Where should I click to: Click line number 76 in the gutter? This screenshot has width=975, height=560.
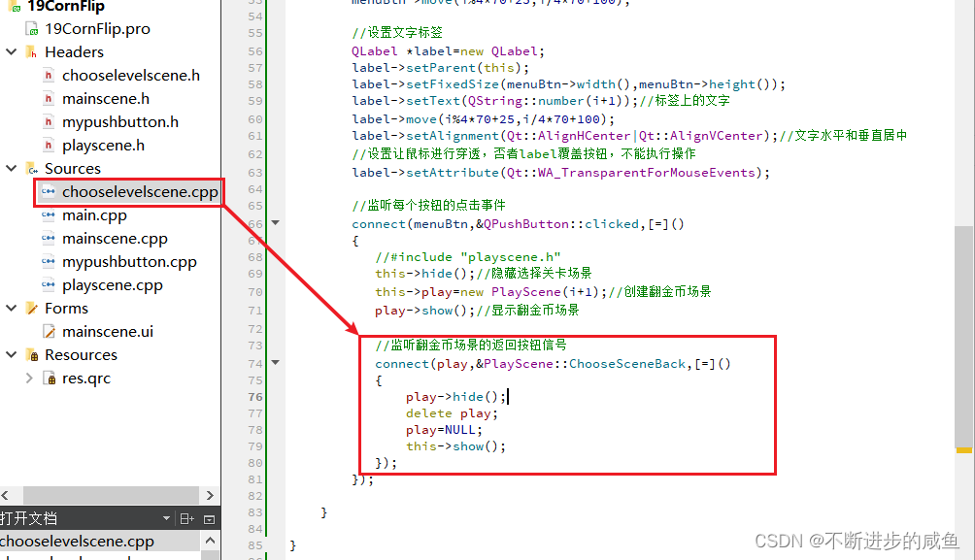point(255,397)
